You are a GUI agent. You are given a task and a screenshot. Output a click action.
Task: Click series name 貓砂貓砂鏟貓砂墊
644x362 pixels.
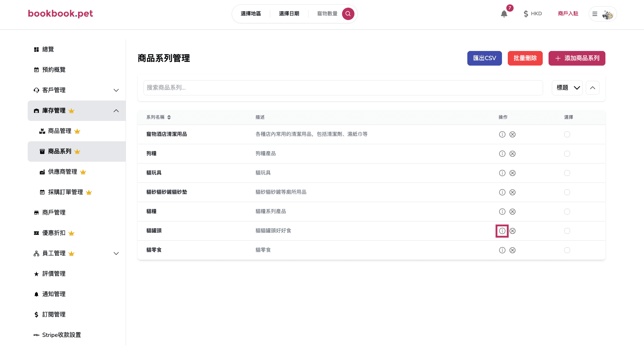166,192
